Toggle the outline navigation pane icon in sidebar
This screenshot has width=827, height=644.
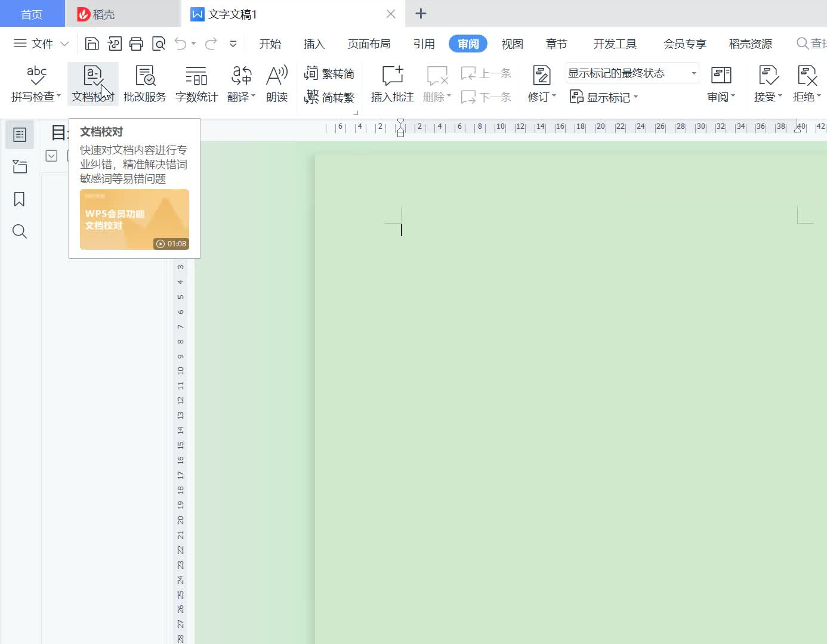tap(20, 135)
